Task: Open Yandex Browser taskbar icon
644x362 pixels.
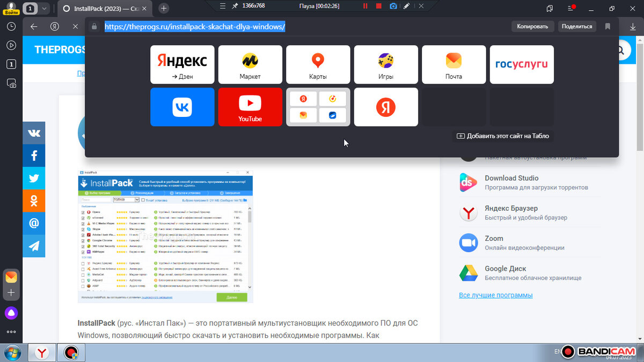Action: click(x=42, y=353)
